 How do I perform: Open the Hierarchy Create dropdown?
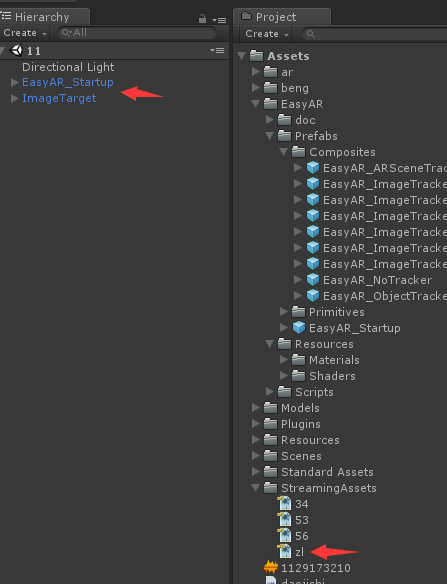(25, 33)
